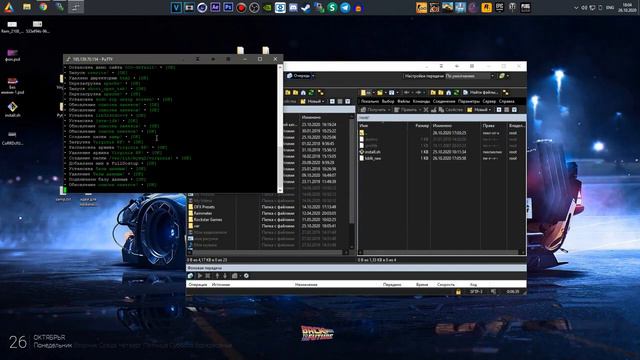Refresh the local panel directory
The width and height of the screenshot is (640, 360).
tap(311, 93)
